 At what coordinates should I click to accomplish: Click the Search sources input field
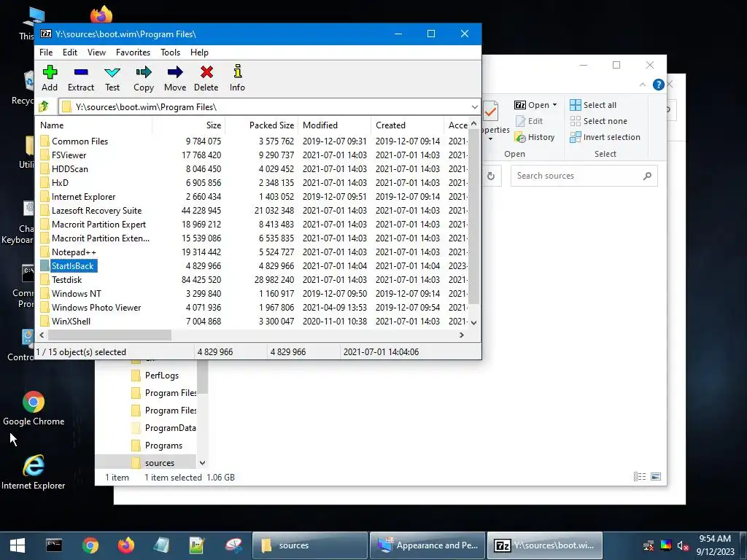click(584, 176)
